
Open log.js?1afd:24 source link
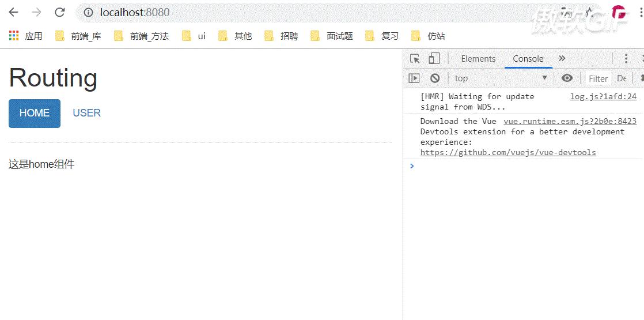click(603, 97)
